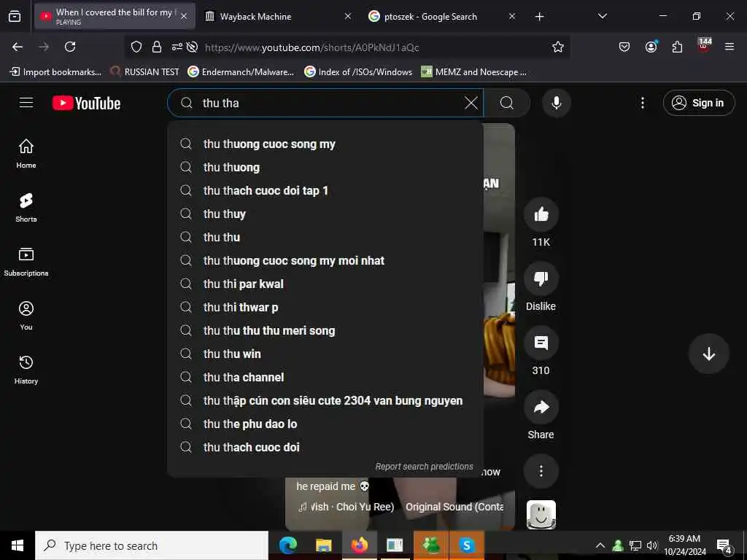Open the Firefox View icon
Screen dimensions: 747x560
[x=15, y=16]
